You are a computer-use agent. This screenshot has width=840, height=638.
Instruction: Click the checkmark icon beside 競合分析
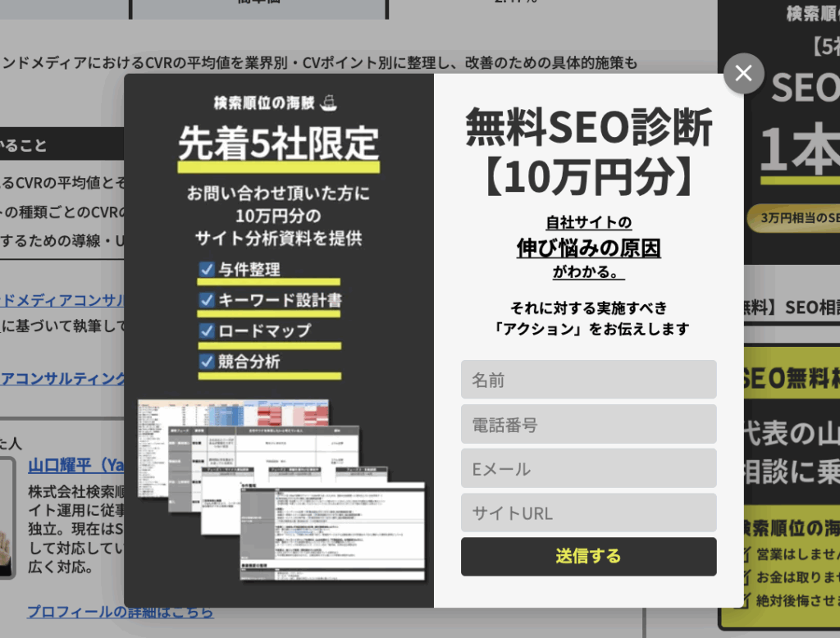point(207,362)
